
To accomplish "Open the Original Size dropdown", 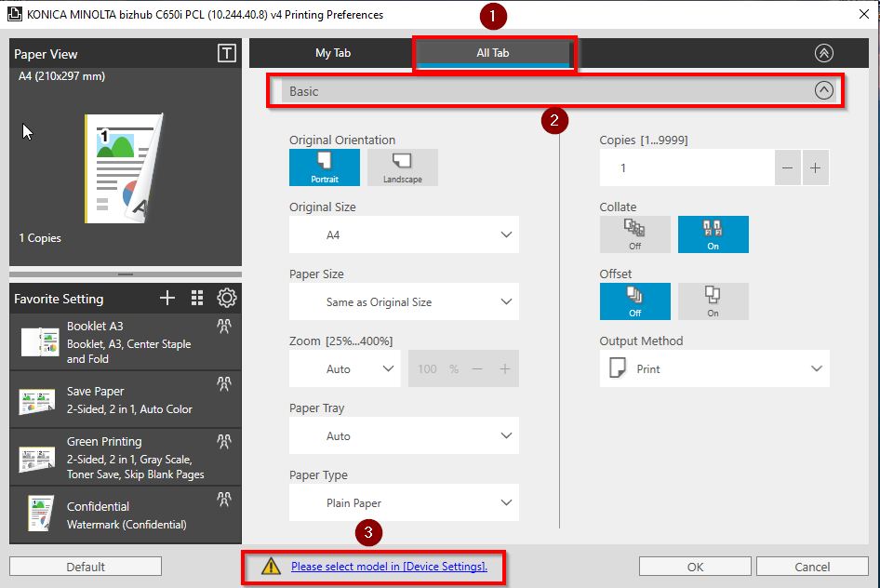I will [404, 235].
